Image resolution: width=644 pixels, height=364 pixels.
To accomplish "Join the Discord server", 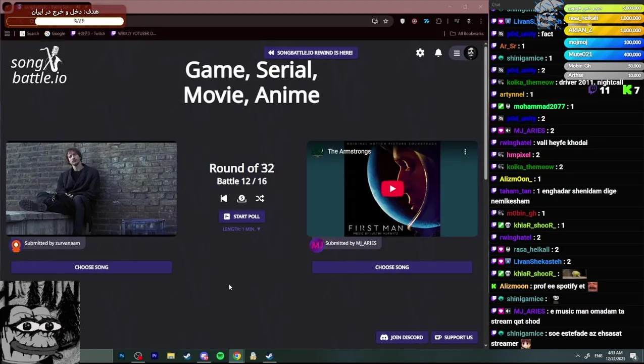I will 402,337.
